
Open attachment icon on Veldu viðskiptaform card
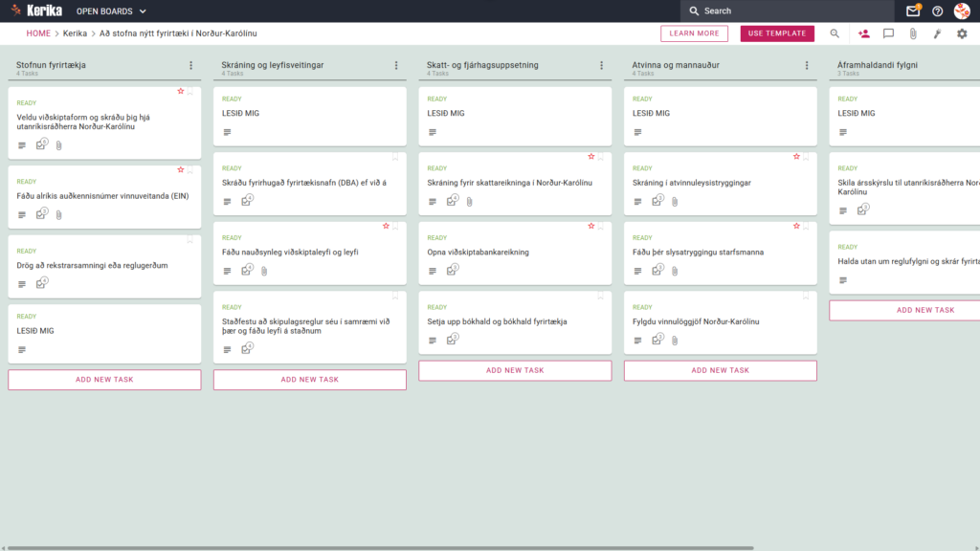tap(58, 145)
